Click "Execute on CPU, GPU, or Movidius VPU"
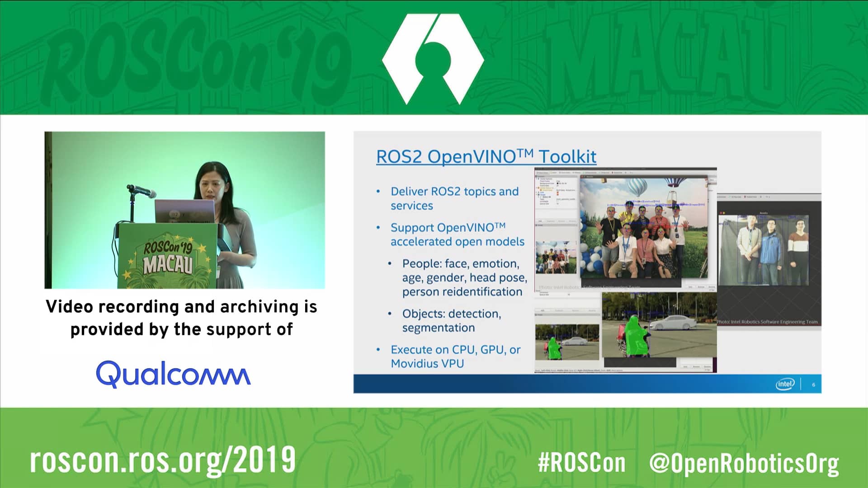The width and height of the screenshot is (868, 488). pos(455,357)
